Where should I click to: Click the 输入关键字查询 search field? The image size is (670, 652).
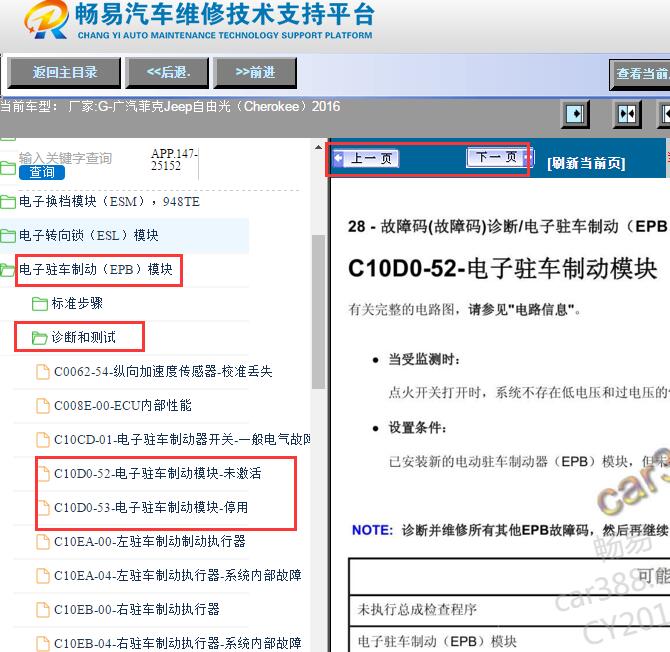65,158
